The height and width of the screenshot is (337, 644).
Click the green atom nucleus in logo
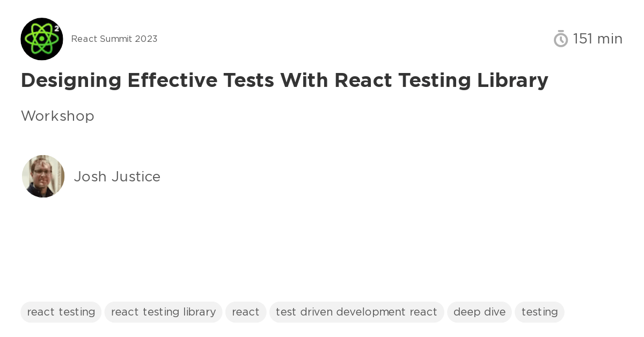click(41, 39)
